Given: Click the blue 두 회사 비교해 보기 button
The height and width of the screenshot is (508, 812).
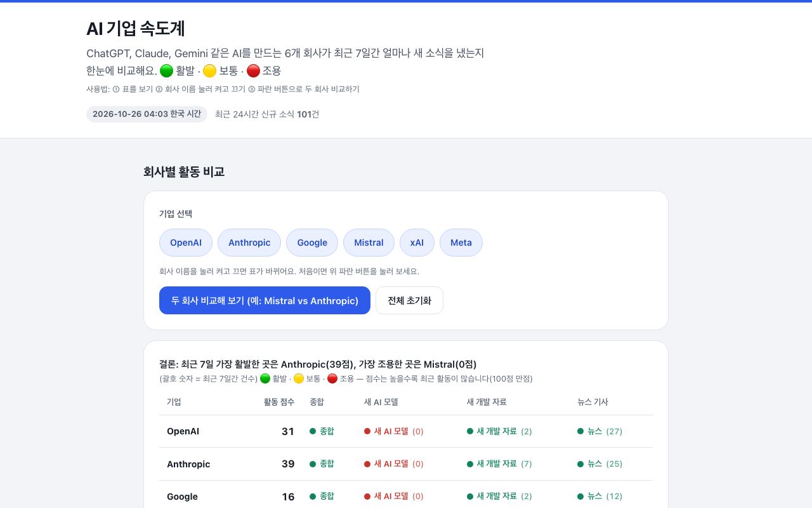Looking at the screenshot, I should [265, 300].
